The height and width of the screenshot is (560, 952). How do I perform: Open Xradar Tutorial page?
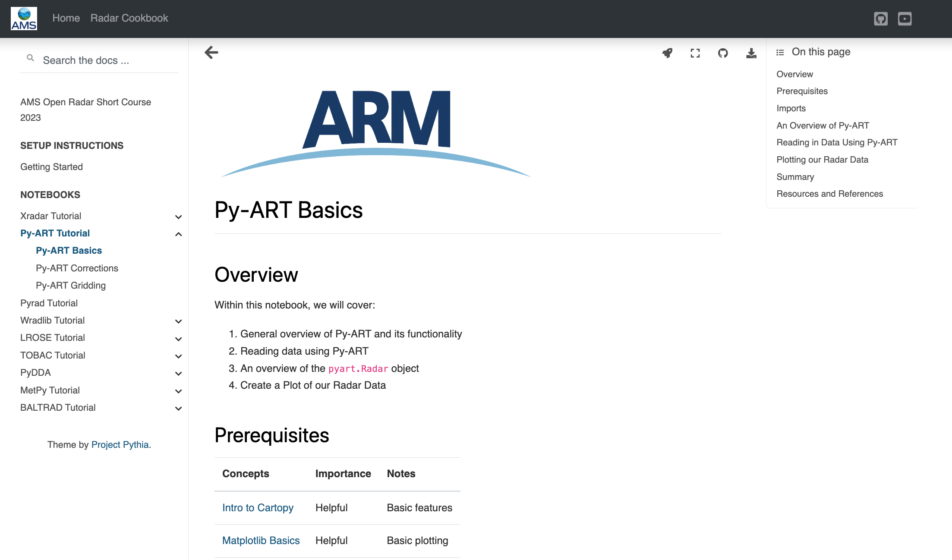click(x=50, y=216)
